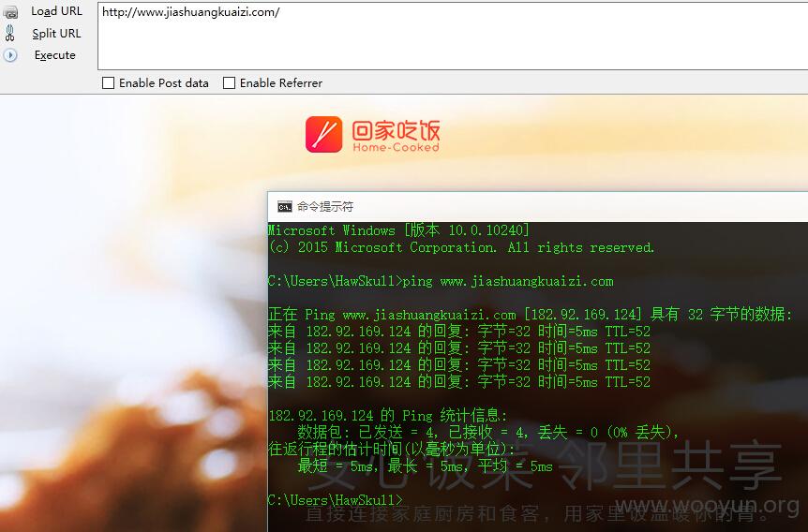This screenshot has height=532, width=808.
Task: Click the '正在 Ping www.jiashuangkuaizi.com' line
Action: point(530,314)
